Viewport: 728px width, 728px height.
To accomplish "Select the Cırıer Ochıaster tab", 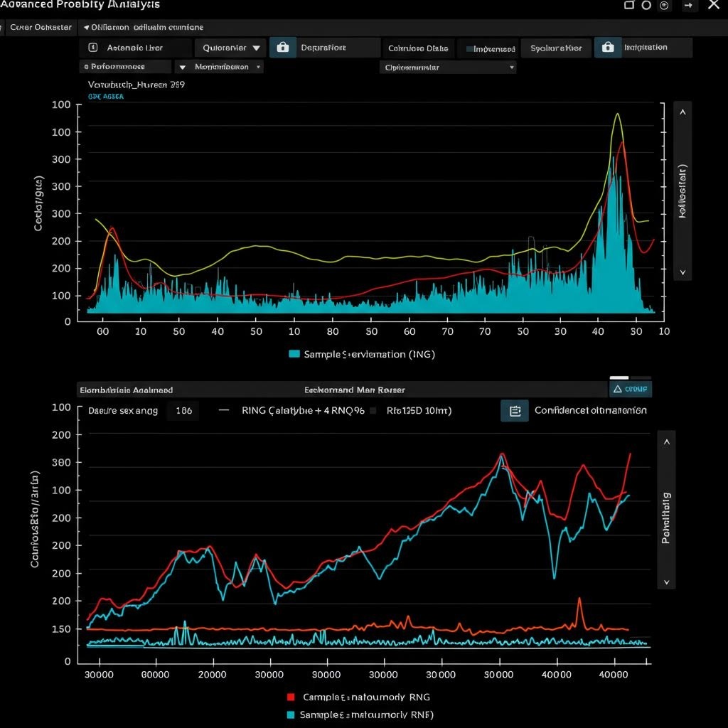I will tap(41, 27).
